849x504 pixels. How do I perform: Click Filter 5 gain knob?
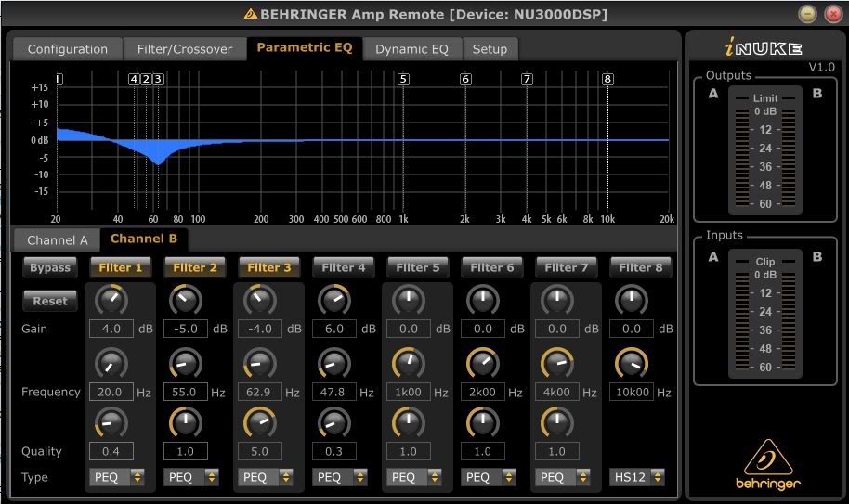click(409, 300)
